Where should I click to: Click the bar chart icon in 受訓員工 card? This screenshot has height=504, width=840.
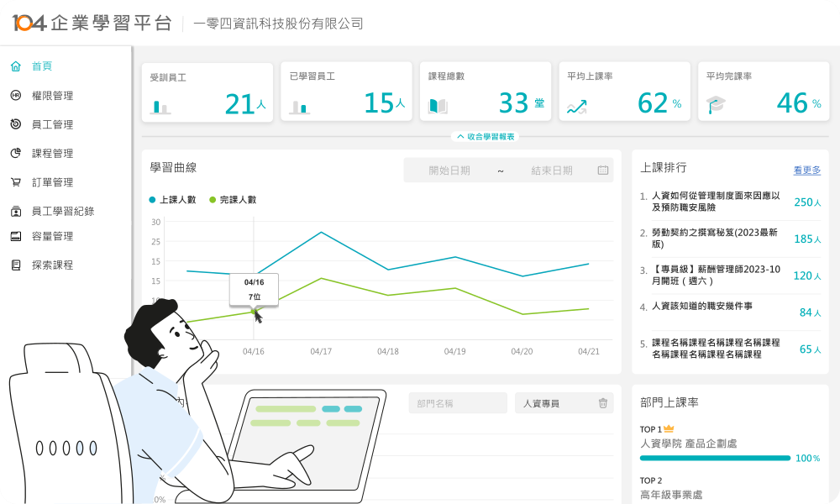pos(160,107)
